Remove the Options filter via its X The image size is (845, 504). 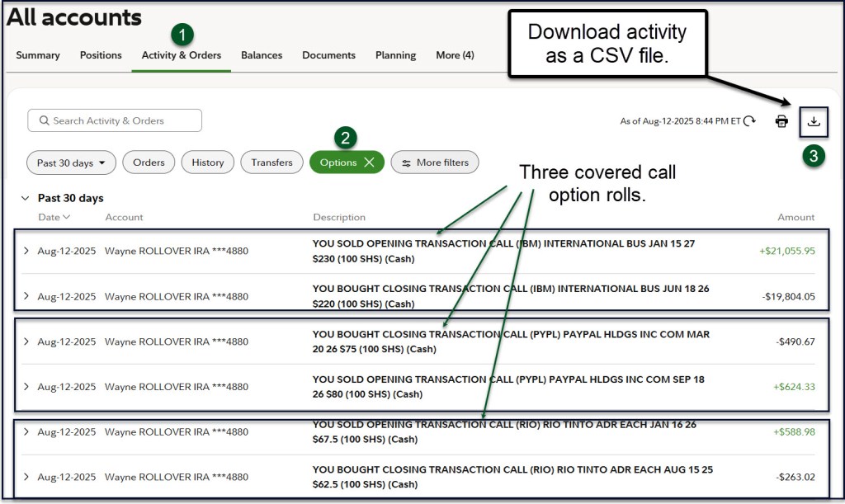coord(369,163)
